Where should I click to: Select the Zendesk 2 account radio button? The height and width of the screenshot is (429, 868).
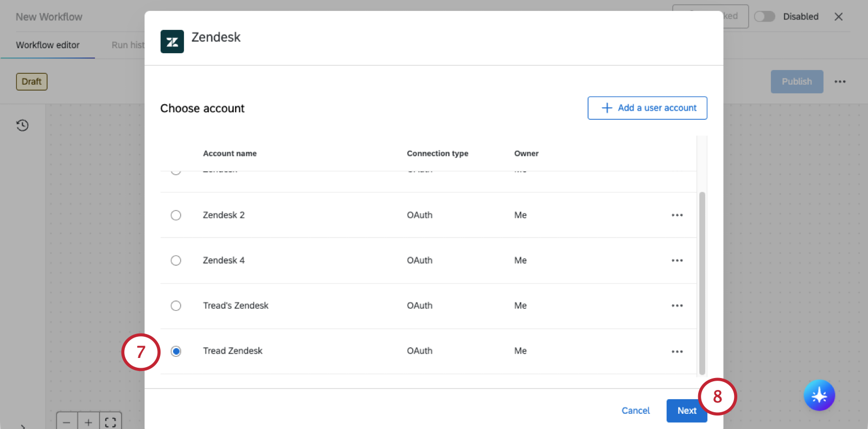pyautogui.click(x=176, y=215)
